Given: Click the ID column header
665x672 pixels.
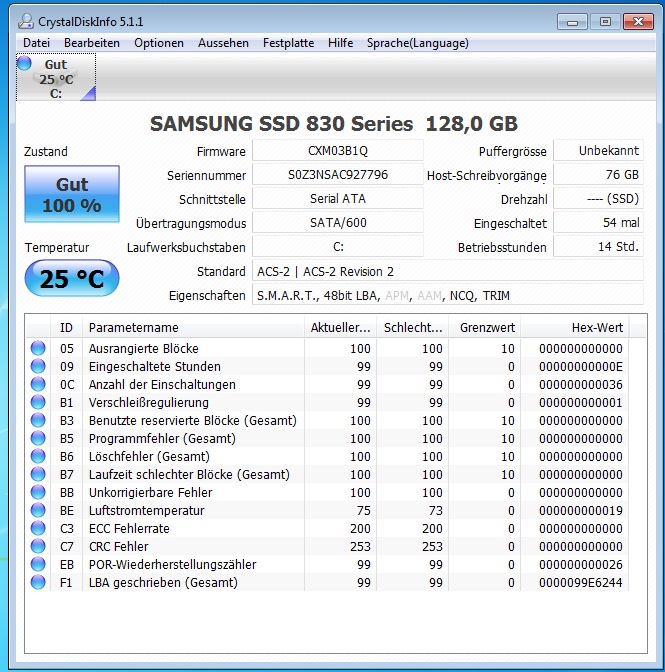Looking at the screenshot, I should pos(66,327).
